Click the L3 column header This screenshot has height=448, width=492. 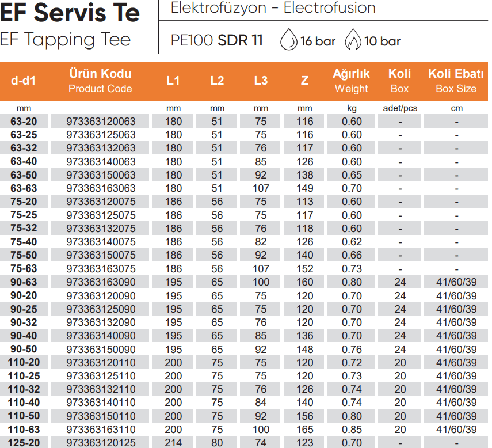point(261,81)
